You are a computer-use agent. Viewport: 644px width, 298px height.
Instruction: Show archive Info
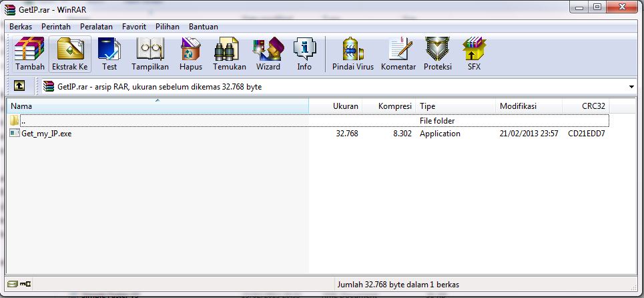coord(304,54)
